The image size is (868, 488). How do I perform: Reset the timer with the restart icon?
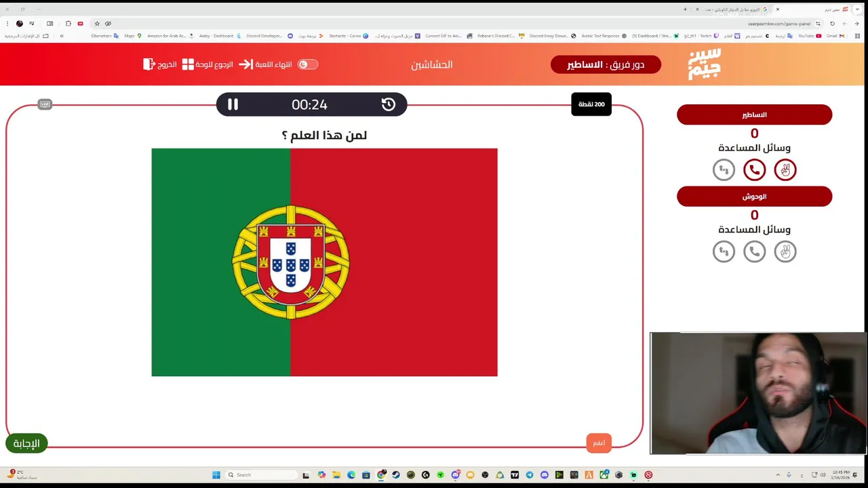389,104
